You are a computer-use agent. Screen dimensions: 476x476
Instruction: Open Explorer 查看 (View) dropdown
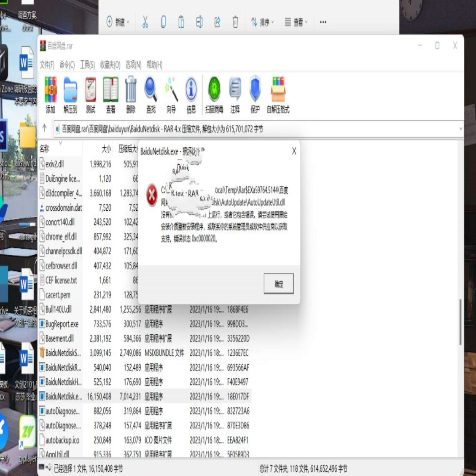point(296,22)
